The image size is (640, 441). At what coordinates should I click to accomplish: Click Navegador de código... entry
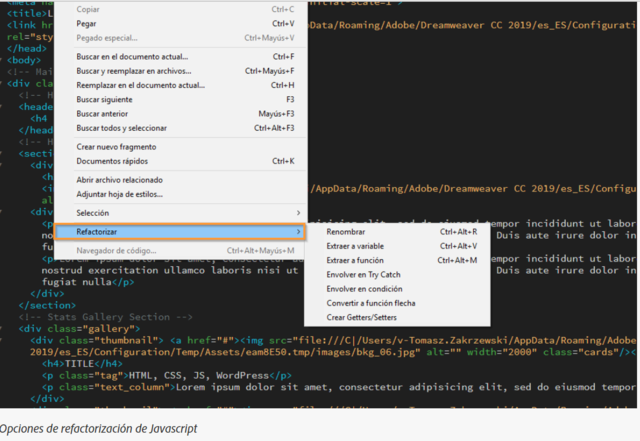click(x=181, y=251)
